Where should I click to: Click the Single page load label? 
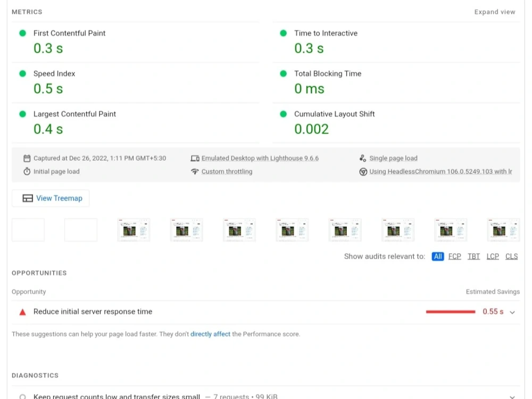(393, 158)
